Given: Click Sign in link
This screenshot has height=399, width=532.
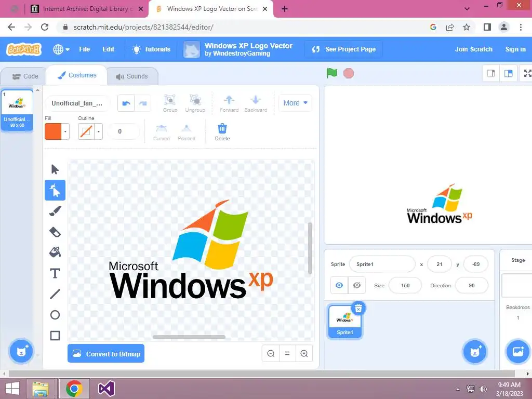Looking at the screenshot, I should tap(515, 49).
